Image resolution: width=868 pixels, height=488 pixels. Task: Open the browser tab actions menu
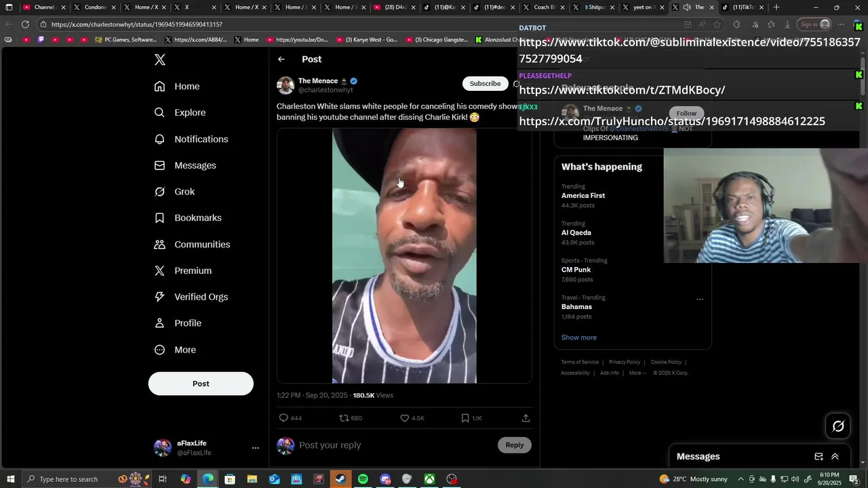[9, 7]
